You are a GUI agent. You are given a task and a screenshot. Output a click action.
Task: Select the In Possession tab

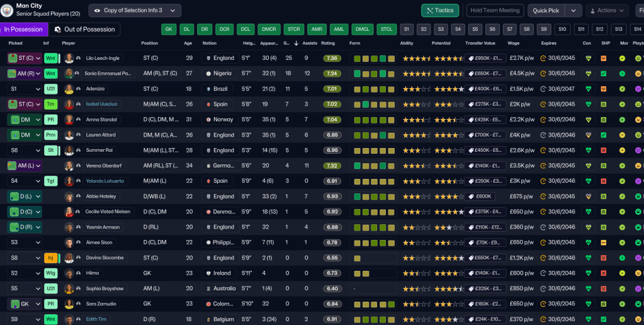pyautogui.click(x=24, y=30)
